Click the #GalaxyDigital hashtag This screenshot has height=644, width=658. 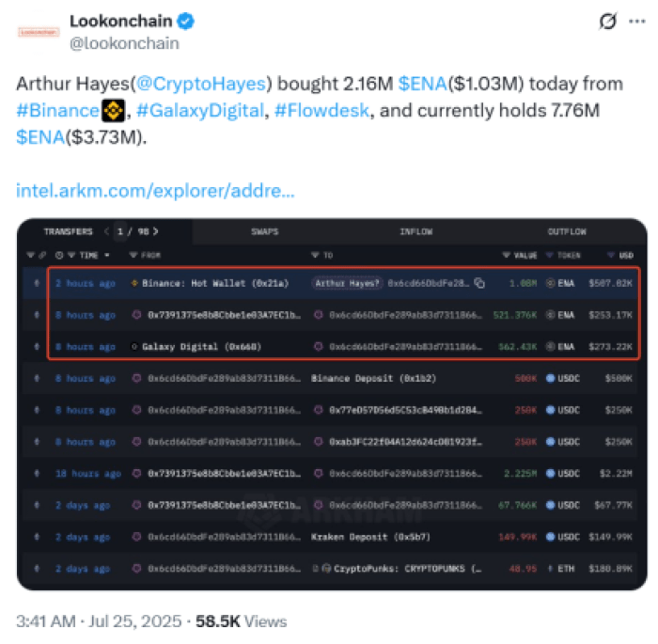point(199,111)
